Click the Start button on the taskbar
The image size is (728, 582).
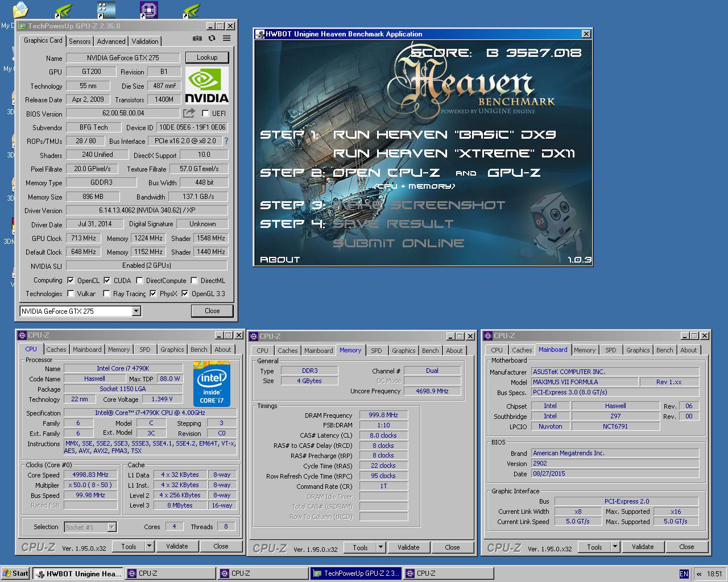point(15,573)
